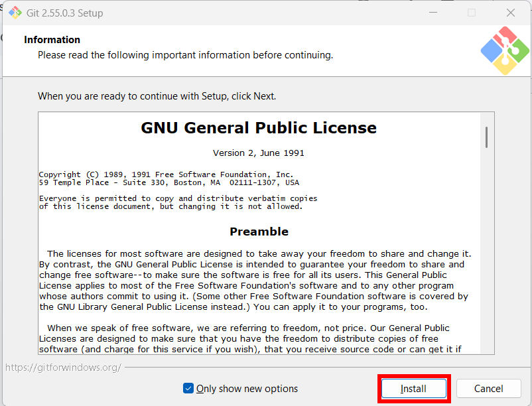532x406 pixels.
Task: Click the "Git 2.55.0.3 Setup" title text
Action: coord(65,13)
